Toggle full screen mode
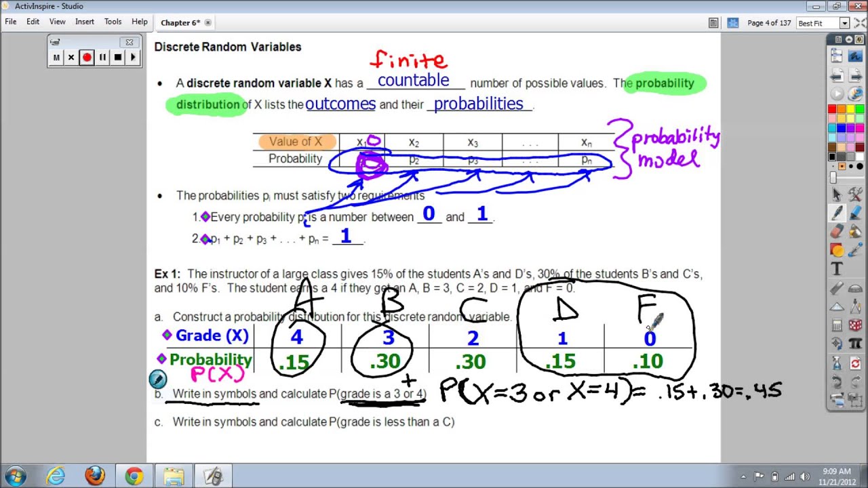 point(860,23)
